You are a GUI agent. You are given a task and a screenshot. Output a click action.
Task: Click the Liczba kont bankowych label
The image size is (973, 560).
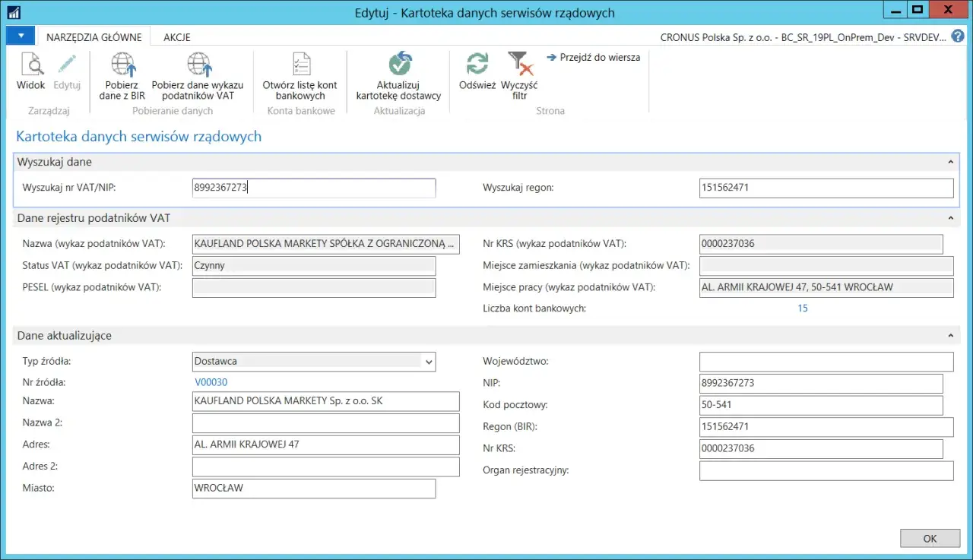point(534,308)
